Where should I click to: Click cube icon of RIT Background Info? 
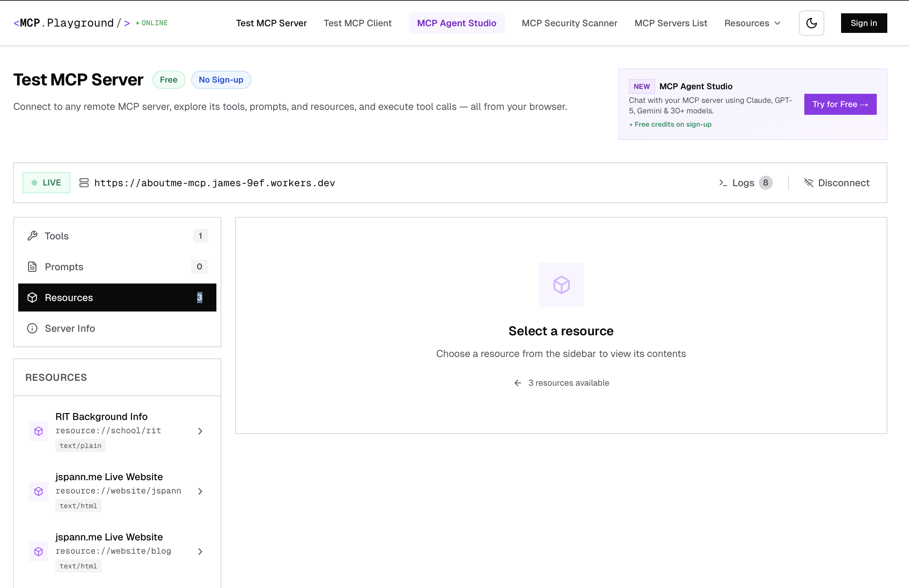pos(39,431)
